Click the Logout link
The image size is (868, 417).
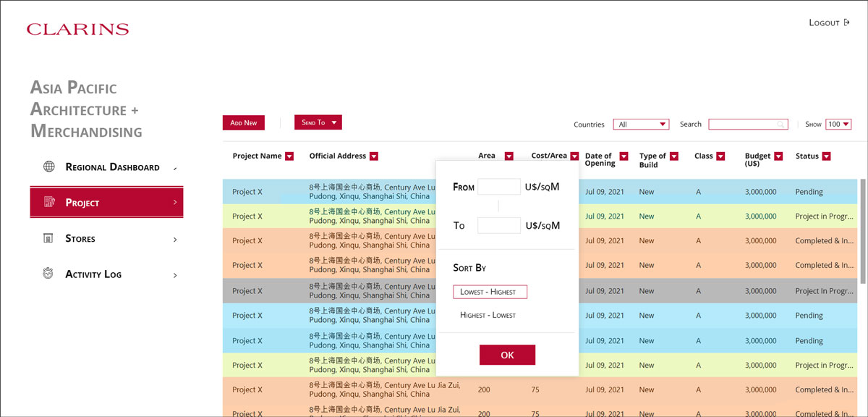click(x=829, y=22)
